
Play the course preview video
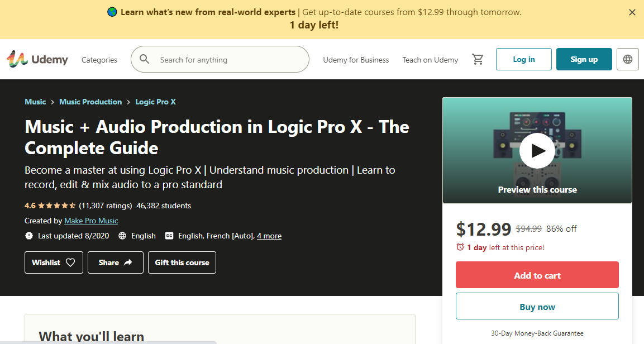pyautogui.click(x=537, y=150)
